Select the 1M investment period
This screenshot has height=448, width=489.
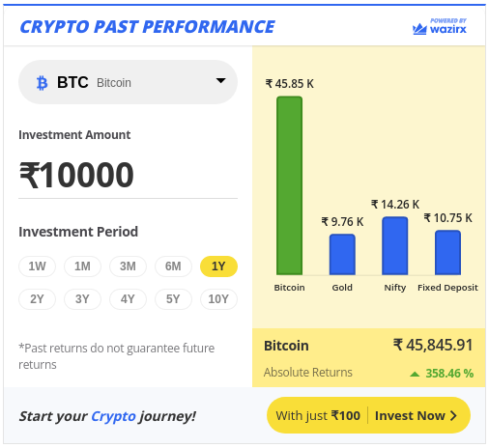click(82, 266)
